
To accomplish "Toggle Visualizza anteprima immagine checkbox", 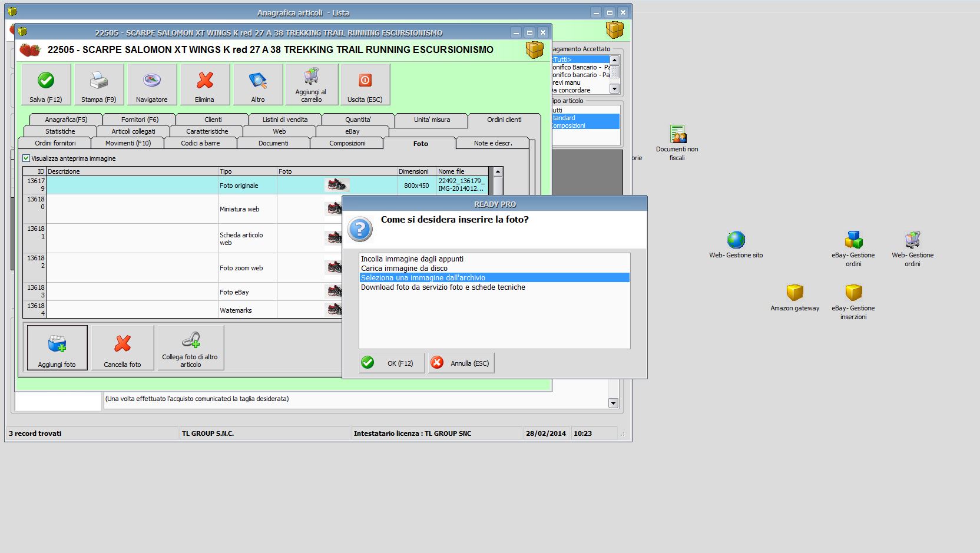I will [x=26, y=158].
